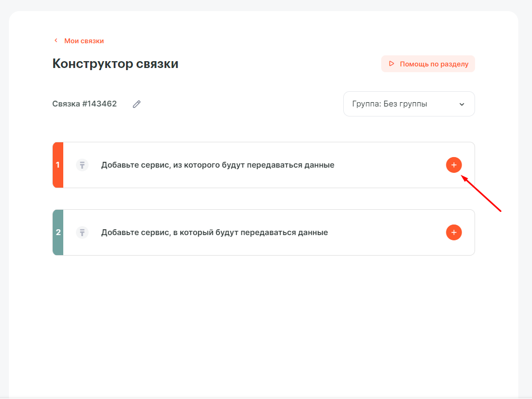
Task: Click the back chevron beside Мои связки
Action: [x=56, y=41]
